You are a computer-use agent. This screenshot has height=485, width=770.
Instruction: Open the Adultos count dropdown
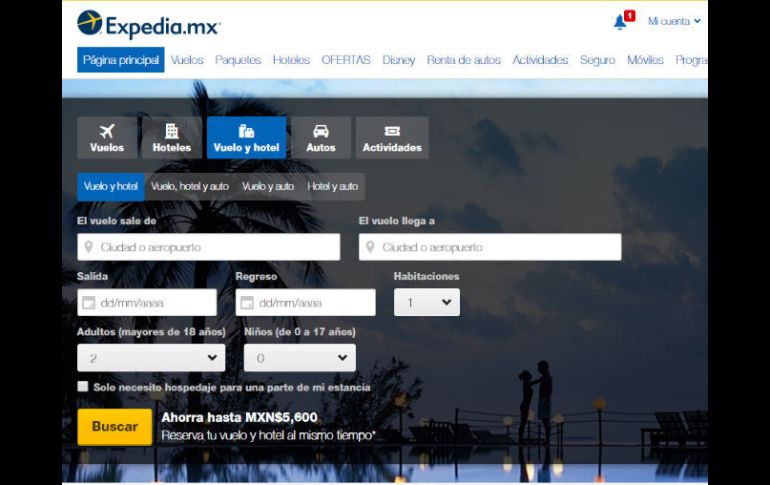[x=151, y=358]
